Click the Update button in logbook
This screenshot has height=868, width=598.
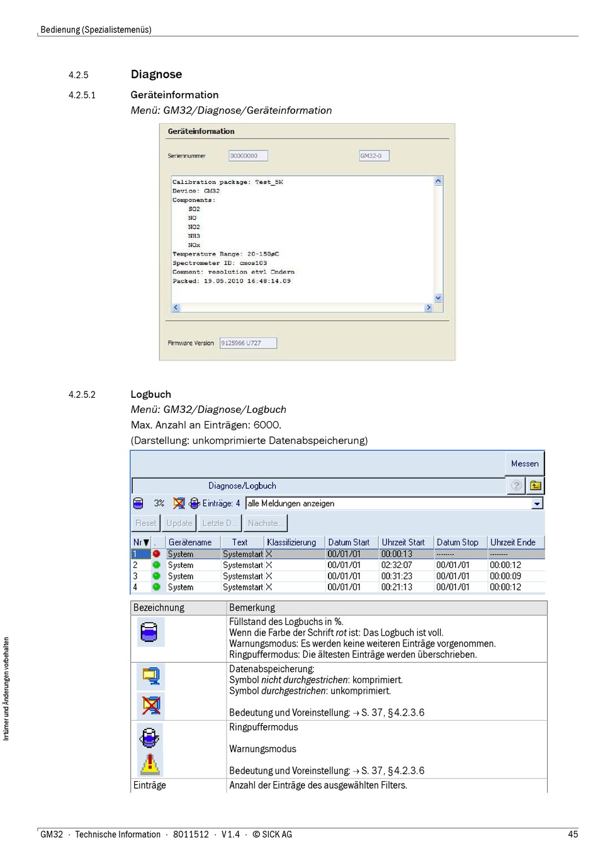click(x=179, y=523)
